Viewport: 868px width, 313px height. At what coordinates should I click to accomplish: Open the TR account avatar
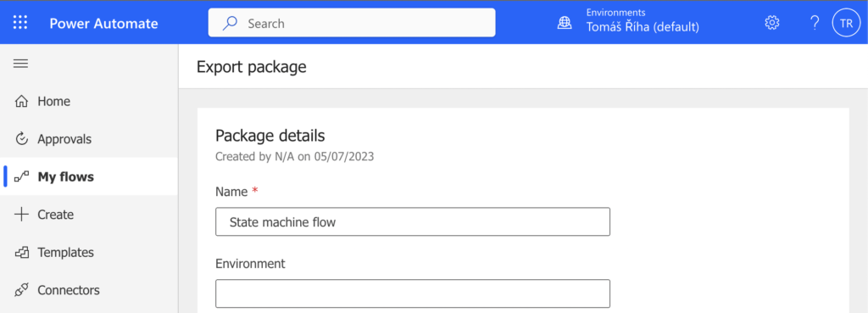coord(846,23)
